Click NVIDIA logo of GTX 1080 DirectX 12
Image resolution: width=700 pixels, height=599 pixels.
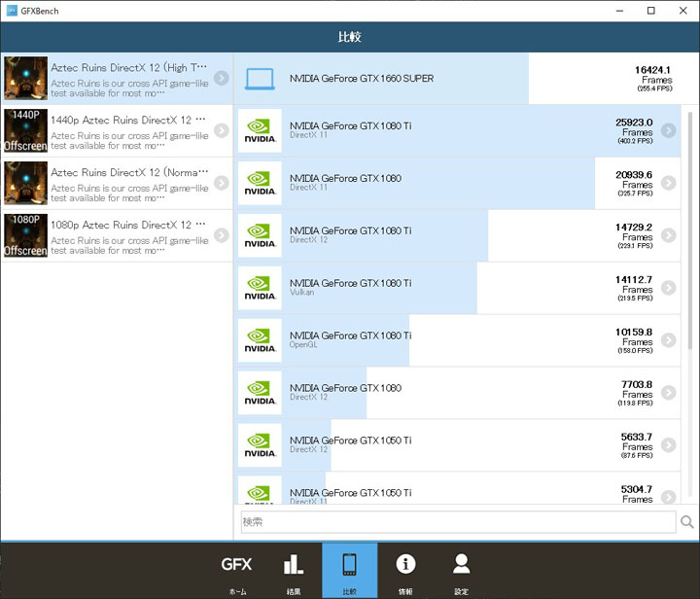(260, 393)
